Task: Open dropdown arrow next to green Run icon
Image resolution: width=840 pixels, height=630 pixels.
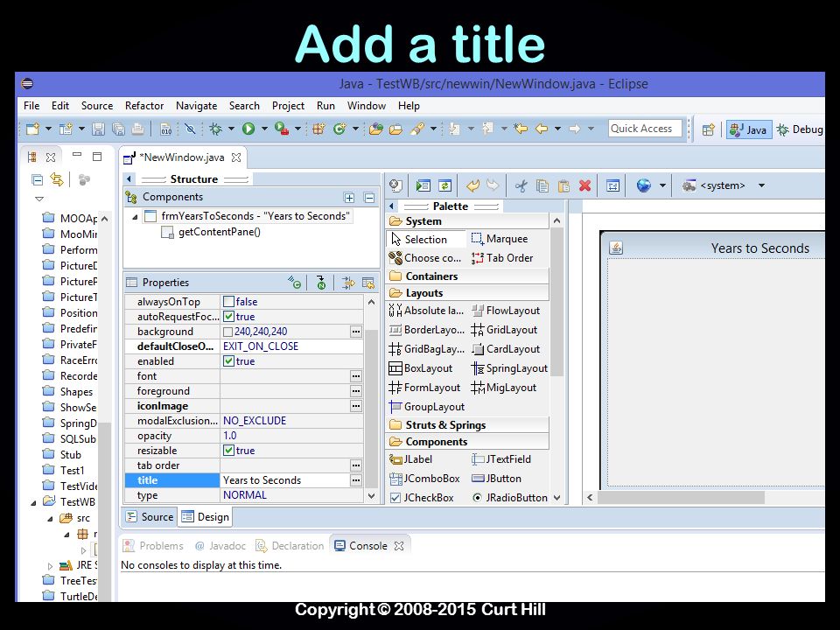Action: click(263, 129)
